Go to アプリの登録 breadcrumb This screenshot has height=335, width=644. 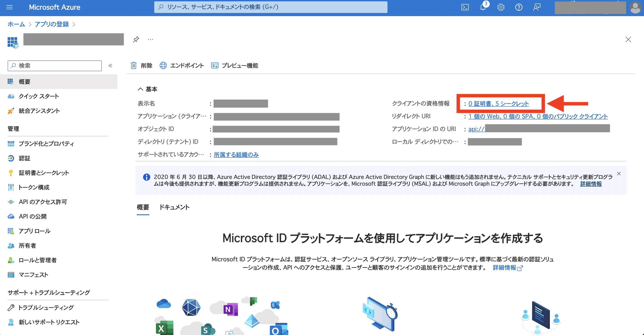(52, 24)
